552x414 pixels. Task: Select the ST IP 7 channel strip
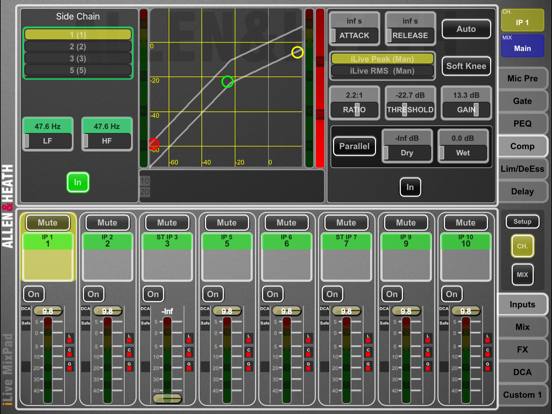(x=346, y=256)
